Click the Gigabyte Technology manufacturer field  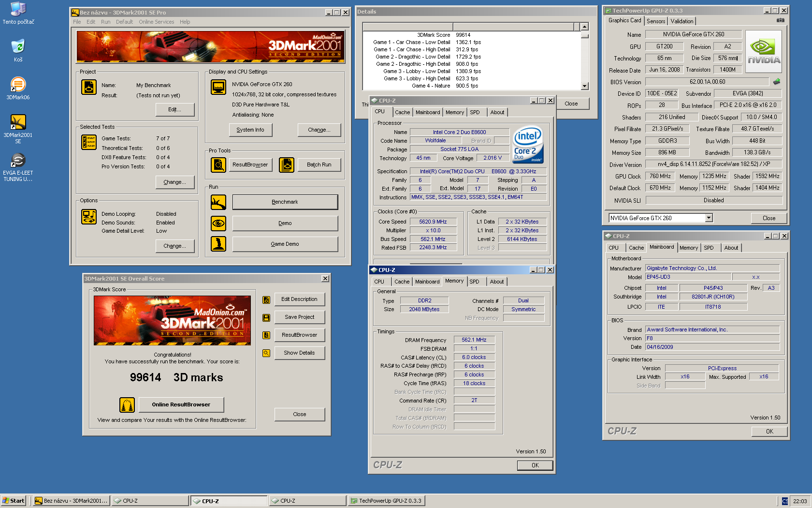(712, 269)
